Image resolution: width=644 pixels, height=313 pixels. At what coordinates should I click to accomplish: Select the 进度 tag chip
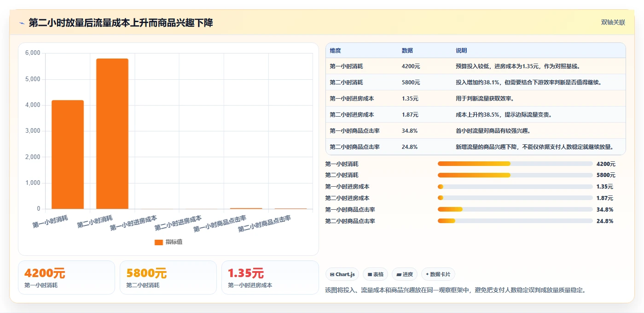(405, 274)
